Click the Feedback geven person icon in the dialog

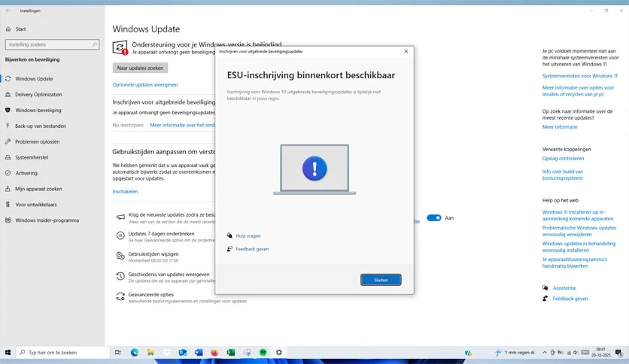229,249
